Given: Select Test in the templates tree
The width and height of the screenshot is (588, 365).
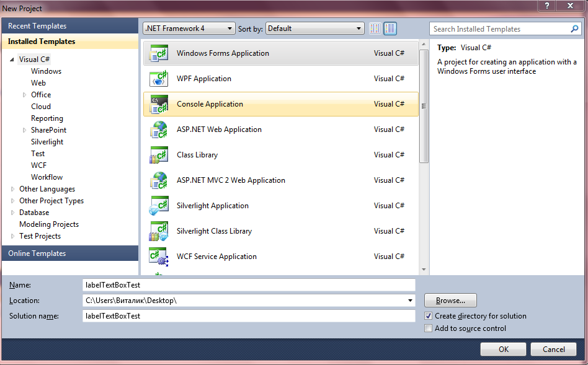Looking at the screenshot, I should coord(37,154).
